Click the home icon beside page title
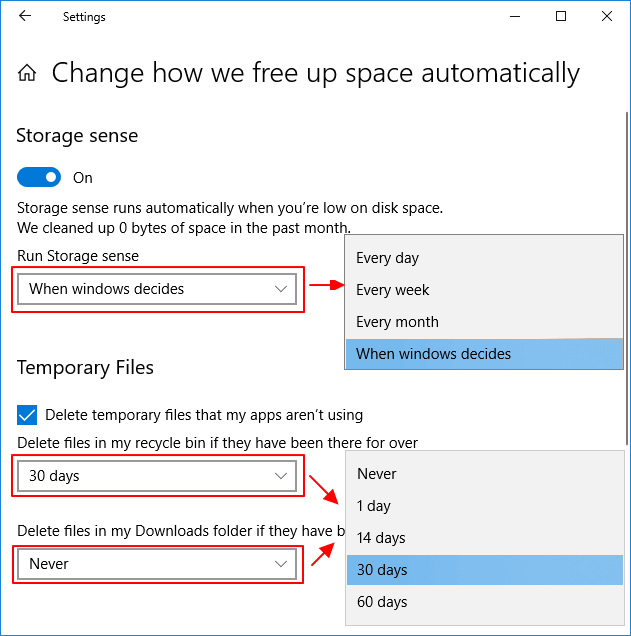Image resolution: width=631 pixels, height=636 pixels. point(28,73)
